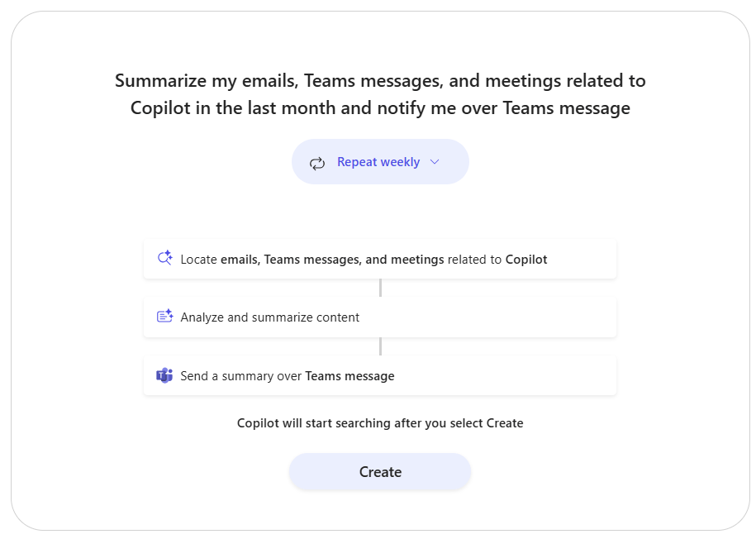Image resolution: width=756 pixels, height=539 pixels.
Task: Expand the Repeat weekly chevron arrow
Action: click(x=435, y=162)
